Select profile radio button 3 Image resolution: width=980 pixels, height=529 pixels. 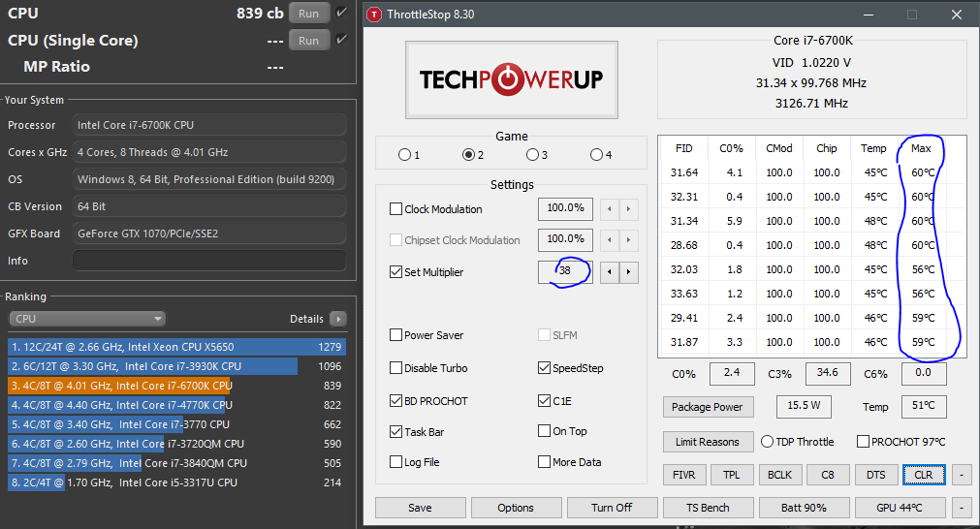click(532, 154)
